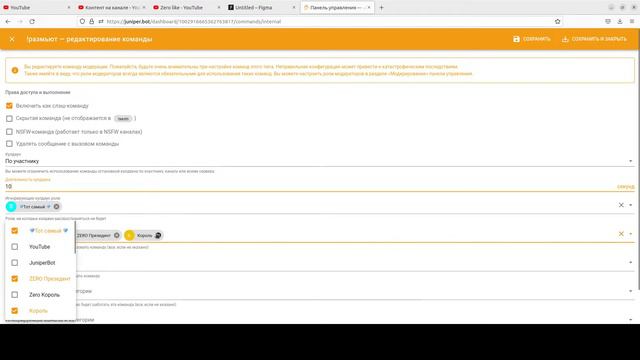The height and width of the screenshot is (360, 640).
Task: Toggle 'Удалять сообщение с вызовом команды' checkbox
Action: point(9,144)
